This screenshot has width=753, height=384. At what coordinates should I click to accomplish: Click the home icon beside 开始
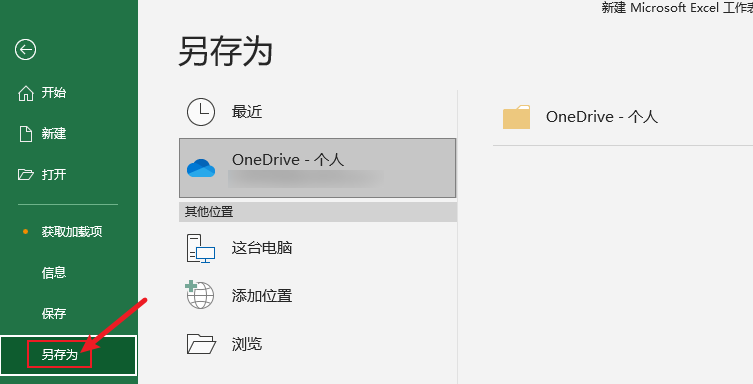click(25, 93)
